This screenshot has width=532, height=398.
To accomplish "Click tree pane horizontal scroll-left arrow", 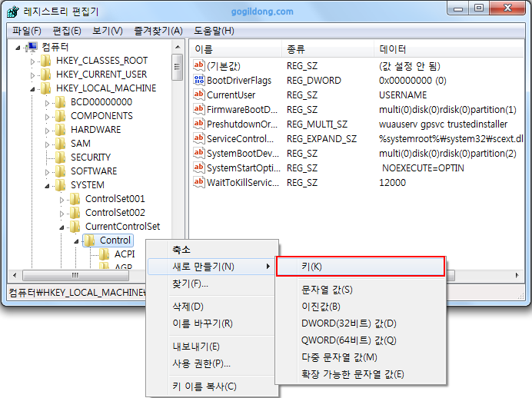I will tap(15, 275).
